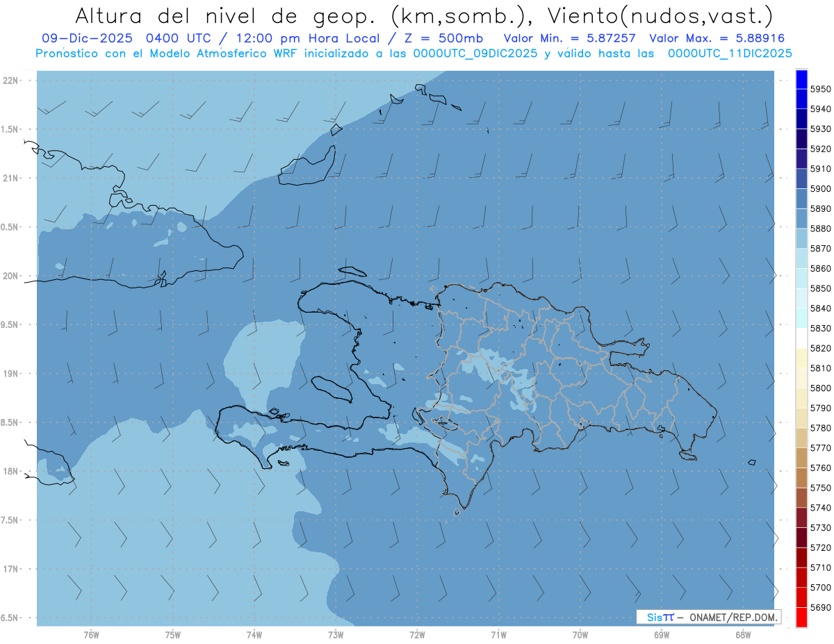
Task: Click the colorbar swatch between 5890 and 5900
Action: [x=801, y=199]
